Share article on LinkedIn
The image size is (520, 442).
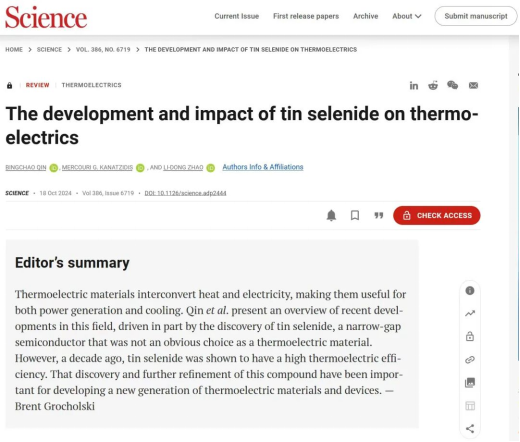pos(414,86)
